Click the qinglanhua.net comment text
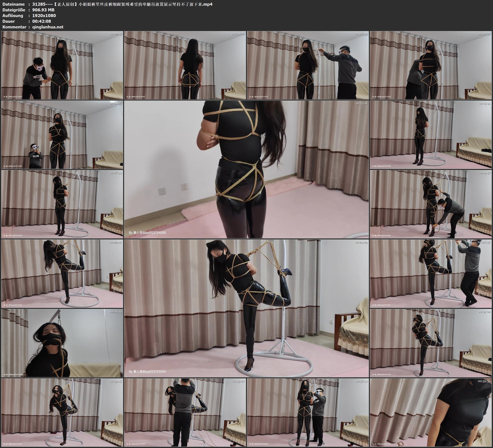Viewport: 493px width, 448px height. (x=48, y=27)
